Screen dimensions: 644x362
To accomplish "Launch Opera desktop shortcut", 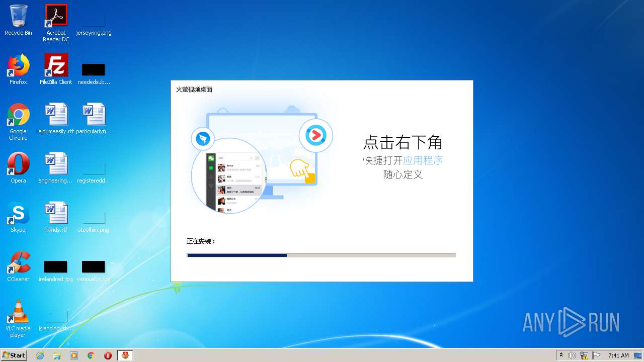I will pos(18,168).
